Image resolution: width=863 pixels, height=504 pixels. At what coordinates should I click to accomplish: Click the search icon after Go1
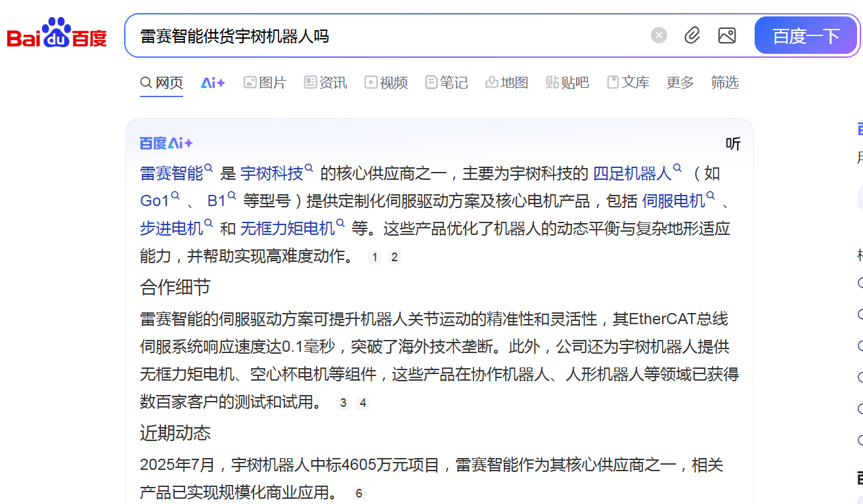tap(175, 196)
